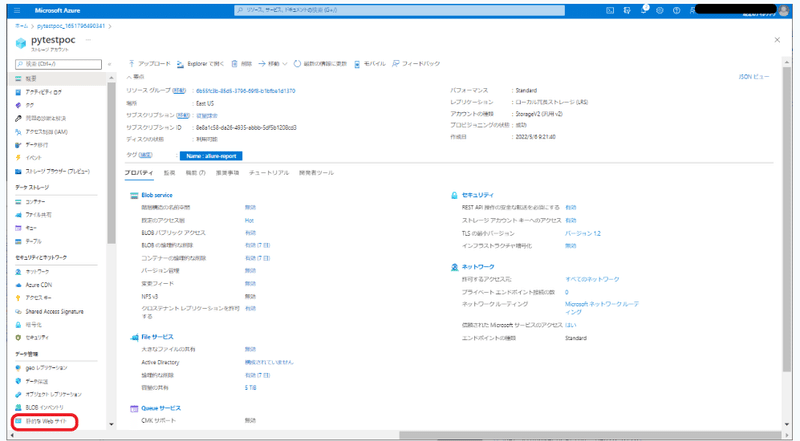The image size is (800, 441).
Task: Click the 'Hot' access tier value
Action: click(249, 220)
